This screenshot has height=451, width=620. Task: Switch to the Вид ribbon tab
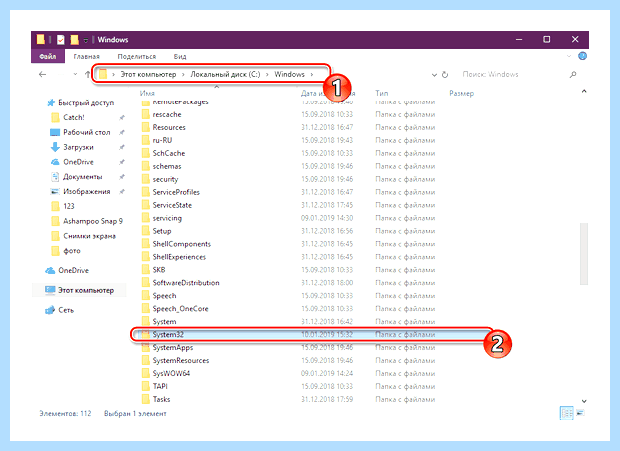(x=180, y=57)
